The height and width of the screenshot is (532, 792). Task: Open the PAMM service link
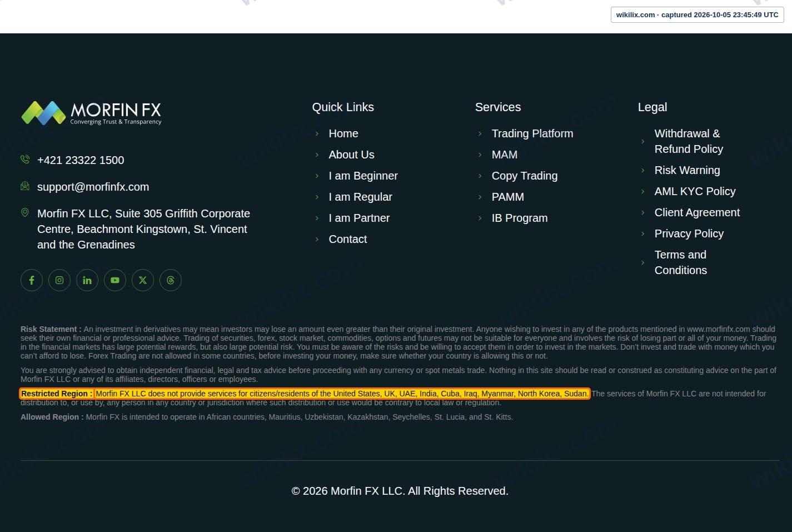508,197
